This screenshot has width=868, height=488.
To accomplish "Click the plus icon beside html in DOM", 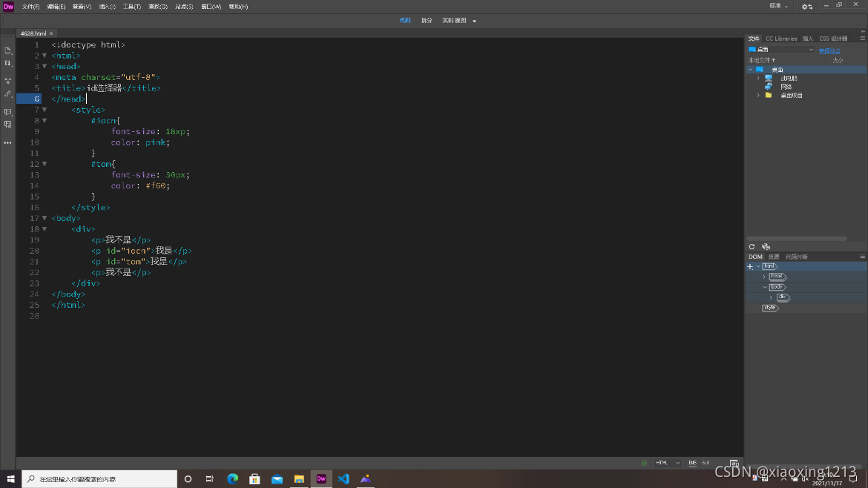I will (x=750, y=267).
